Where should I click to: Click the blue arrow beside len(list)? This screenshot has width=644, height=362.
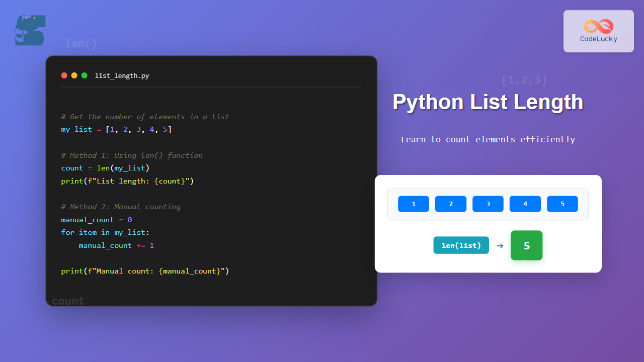point(500,246)
